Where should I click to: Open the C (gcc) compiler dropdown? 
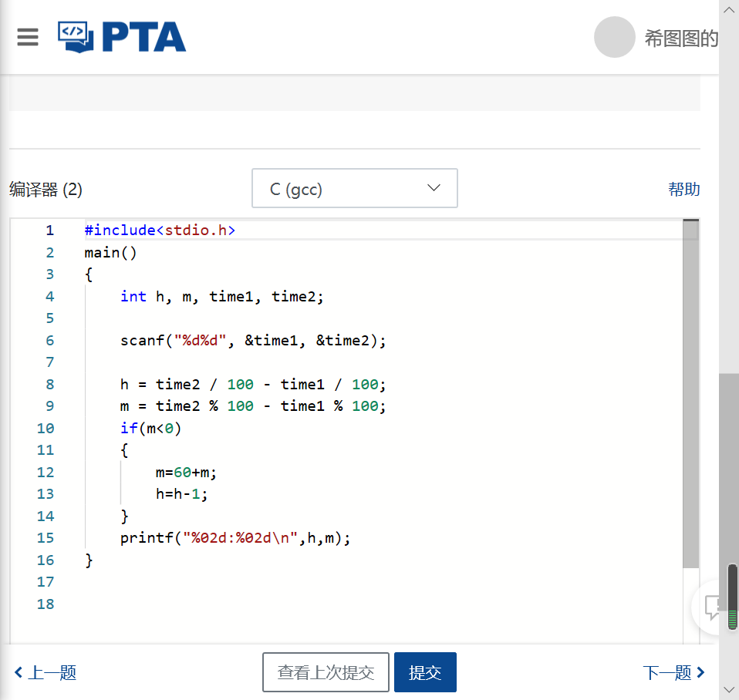click(355, 188)
